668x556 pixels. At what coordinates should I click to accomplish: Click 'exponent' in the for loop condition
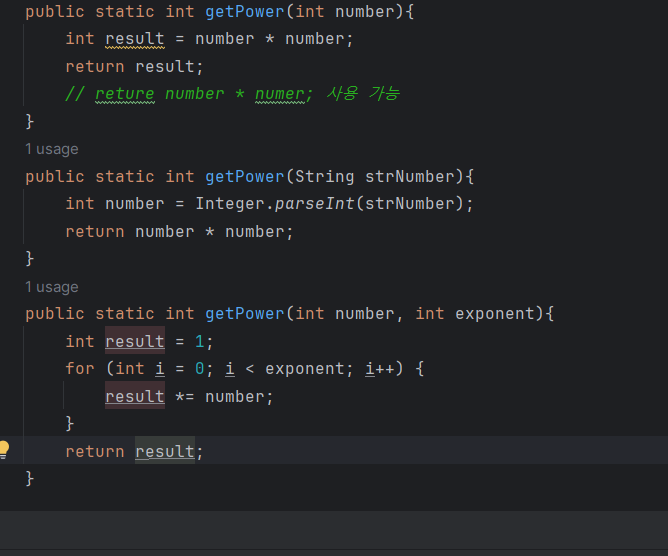305,369
